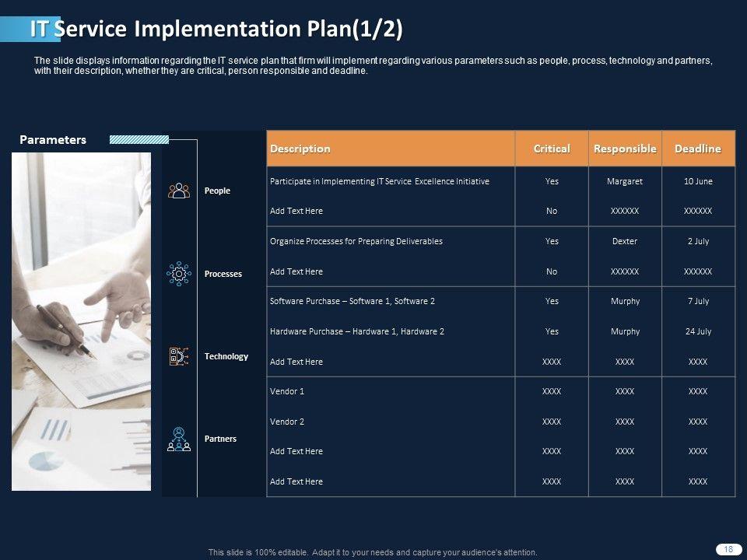Click the slide number 18 badge
Viewport: 747px width, 560px height.
coord(728,549)
